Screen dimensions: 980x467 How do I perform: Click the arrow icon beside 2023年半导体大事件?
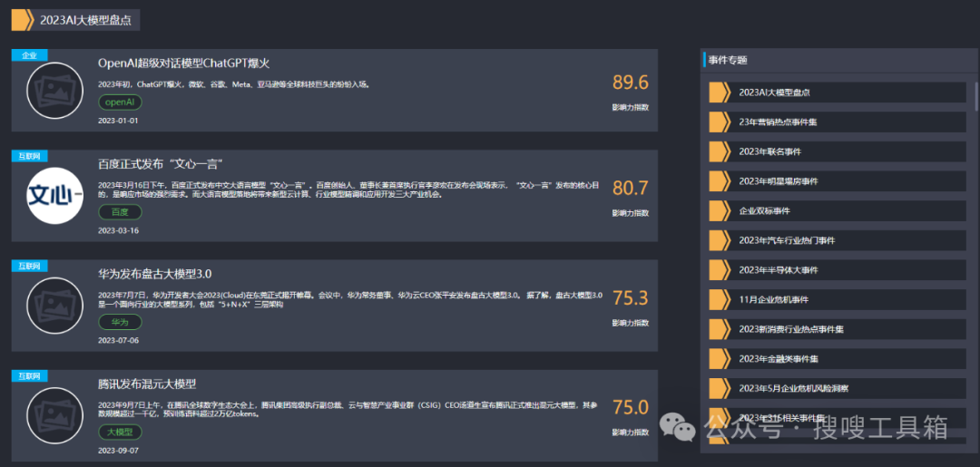(720, 269)
